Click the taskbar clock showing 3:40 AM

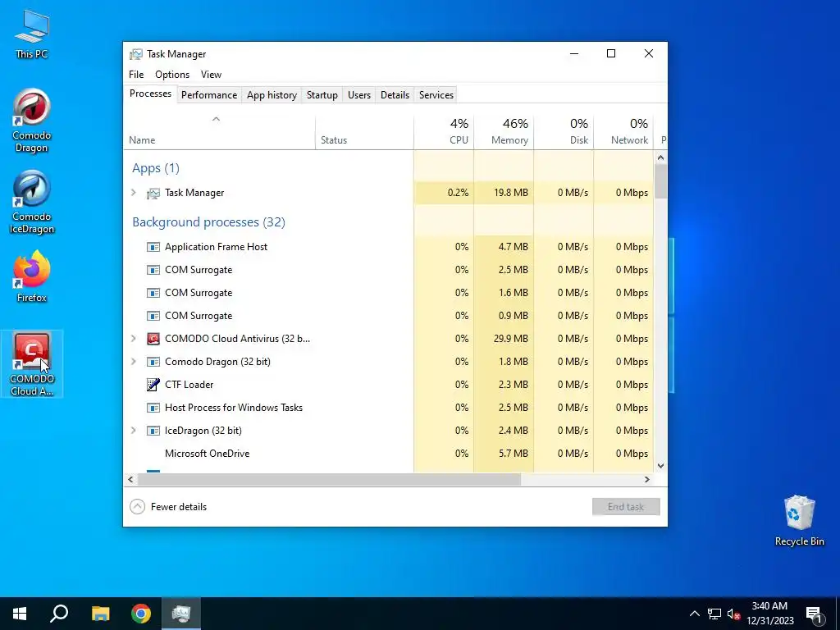[769, 614]
